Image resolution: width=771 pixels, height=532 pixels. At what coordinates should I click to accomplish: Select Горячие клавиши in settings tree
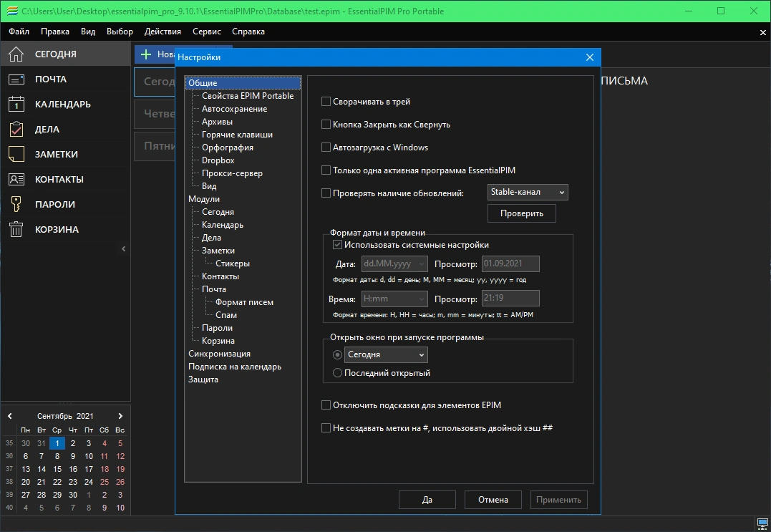tap(237, 134)
